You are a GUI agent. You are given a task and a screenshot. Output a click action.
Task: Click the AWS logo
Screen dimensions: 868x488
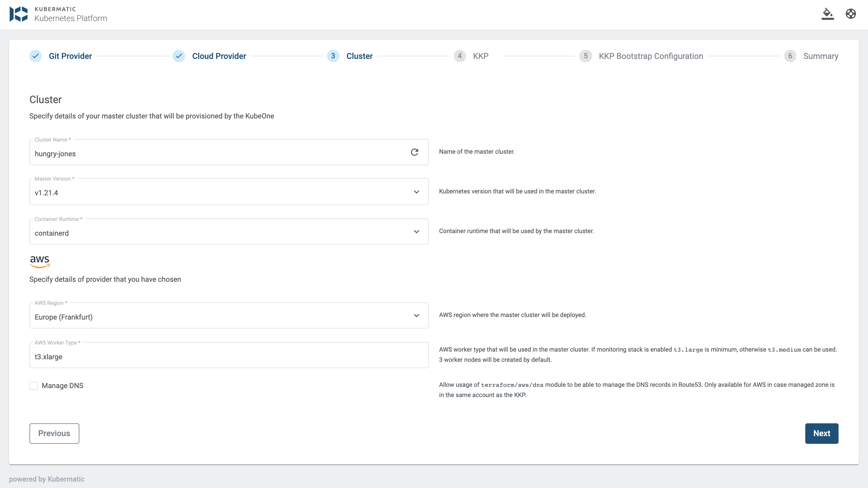pyautogui.click(x=40, y=262)
